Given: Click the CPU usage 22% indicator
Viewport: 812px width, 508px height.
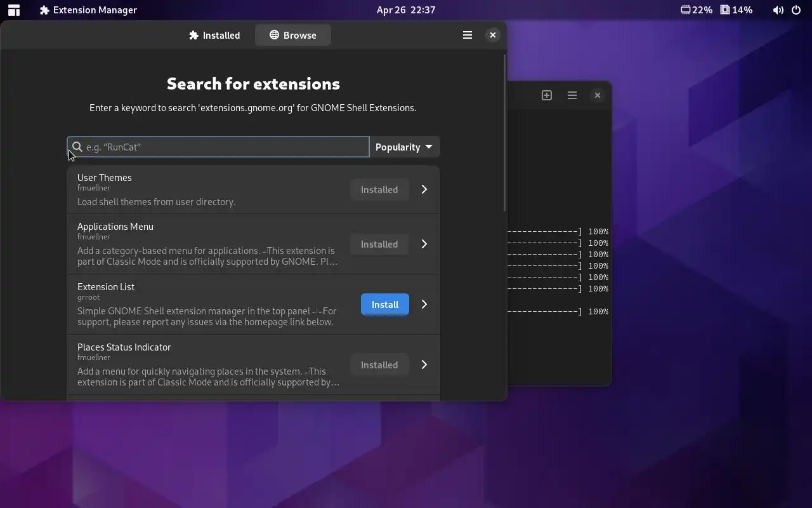Looking at the screenshot, I should coord(697,10).
